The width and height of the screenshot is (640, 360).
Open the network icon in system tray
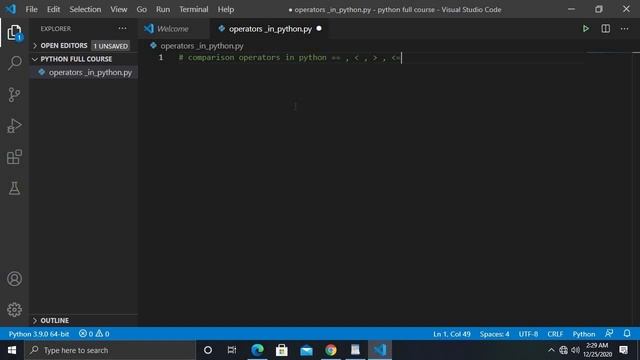pyautogui.click(x=564, y=350)
